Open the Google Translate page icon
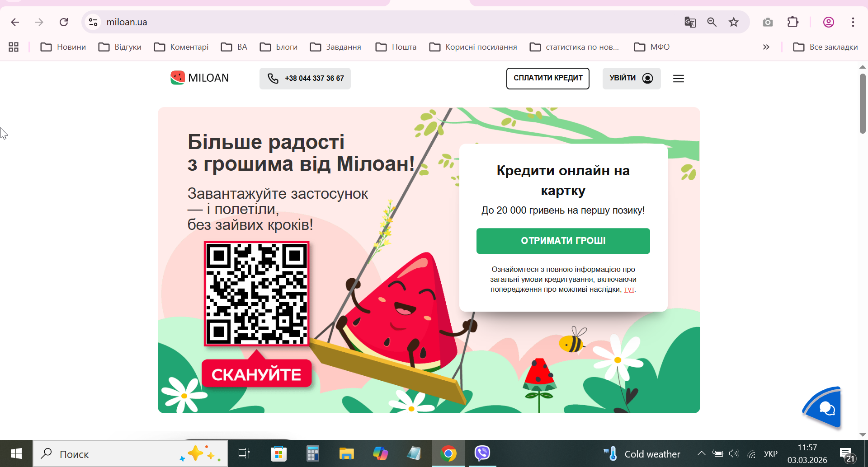868x467 pixels. click(x=690, y=22)
